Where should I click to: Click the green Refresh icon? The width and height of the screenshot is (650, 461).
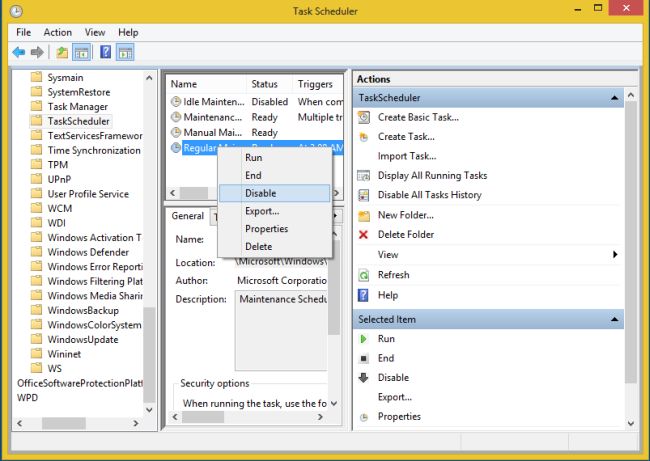coord(364,275)
